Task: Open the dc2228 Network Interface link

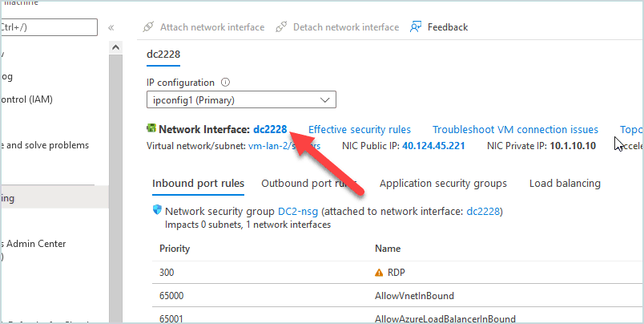Action: tap(270, 129)
